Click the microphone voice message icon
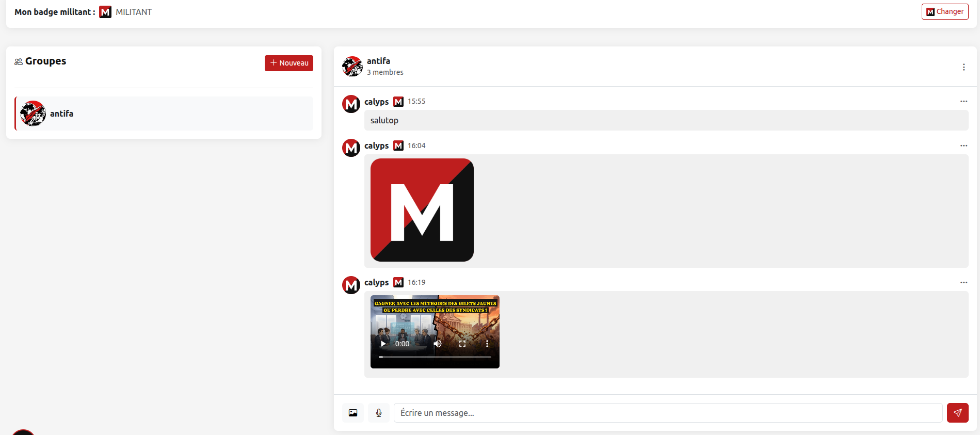This screenshot has width=980, height=435. [x=379, y=413]
